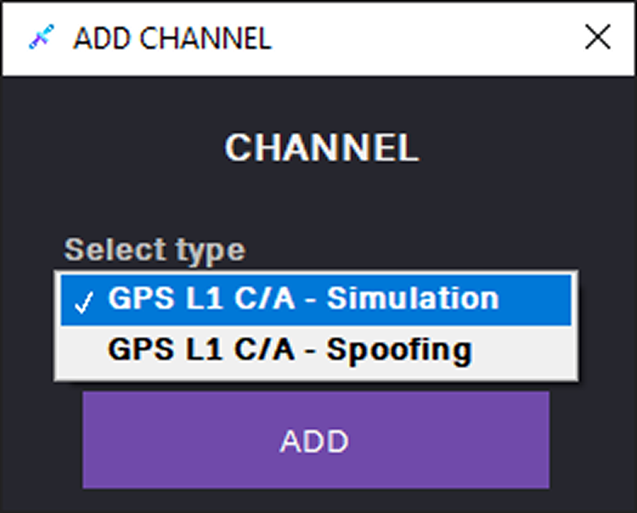Click the X icon at window corner
The image size is (637, 513).
click(x=597, y=38)
